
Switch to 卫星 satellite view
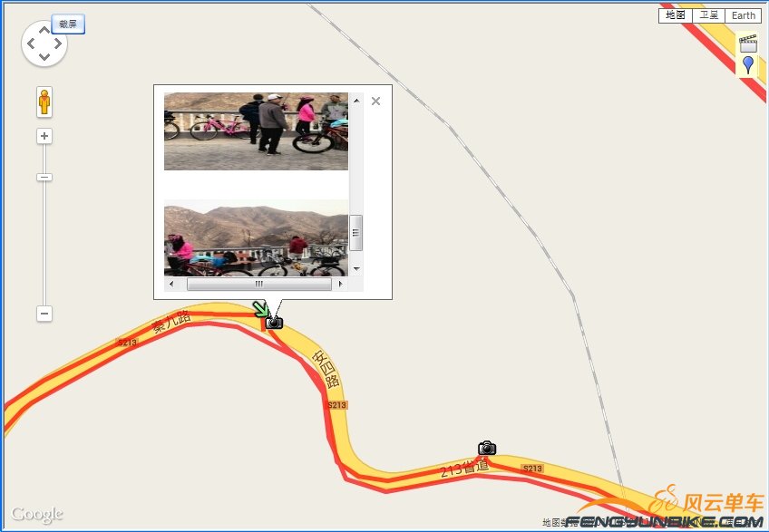tap(708, 15)
